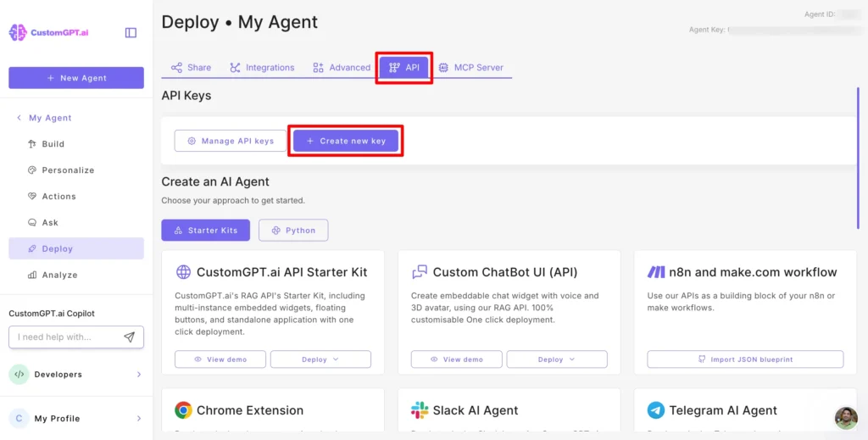Expand the My Profile chevron

(139, 419)
